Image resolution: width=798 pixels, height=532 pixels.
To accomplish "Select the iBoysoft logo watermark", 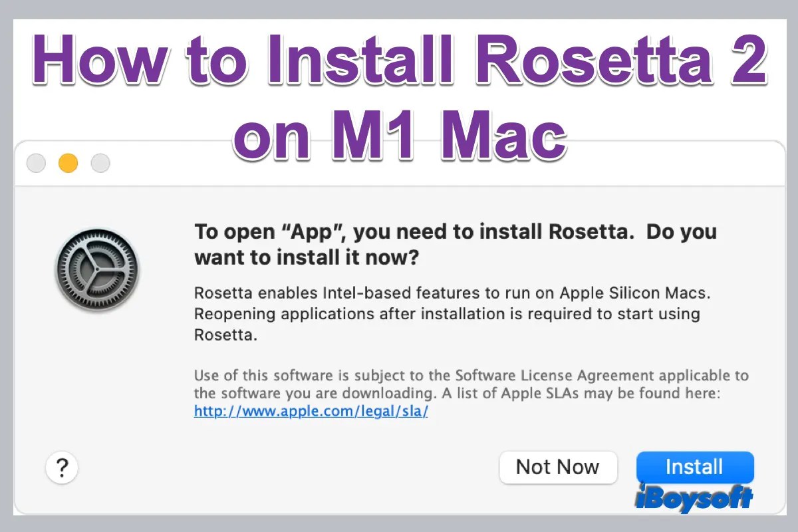I will (x=694, y=497).
